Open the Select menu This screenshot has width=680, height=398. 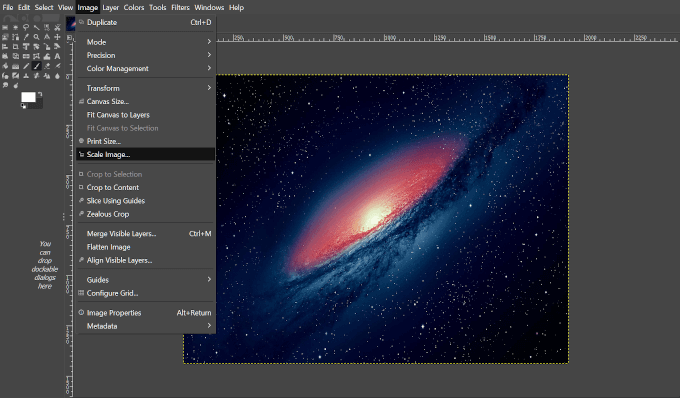coord(44,7)
